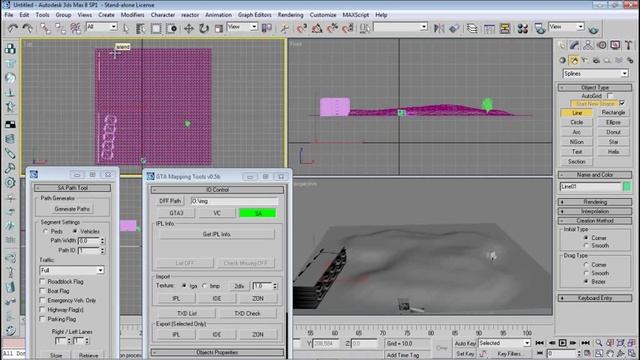Screen dimensions: 640x360
Task: Select the bmp texture radio button
Action: click(x=204, y=286)
